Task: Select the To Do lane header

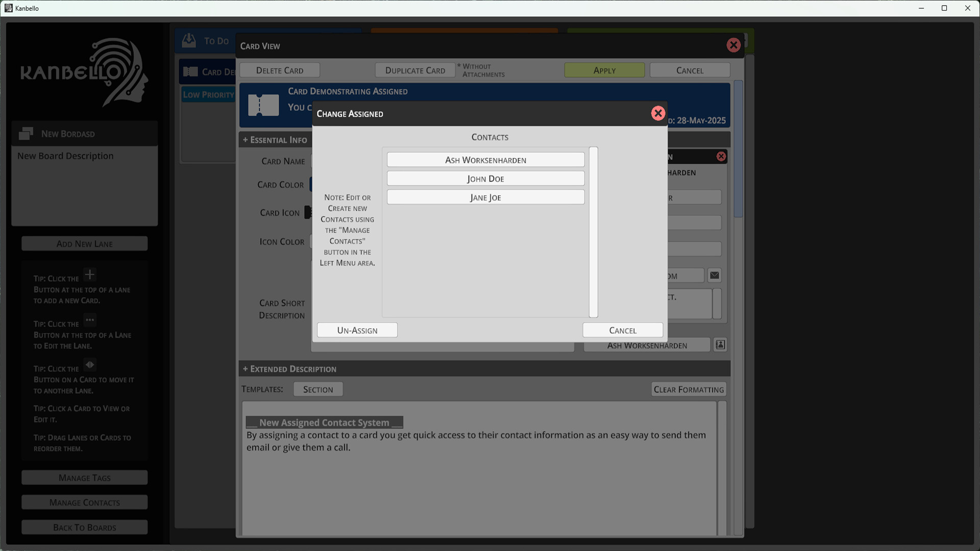Action: coord(216,41)
